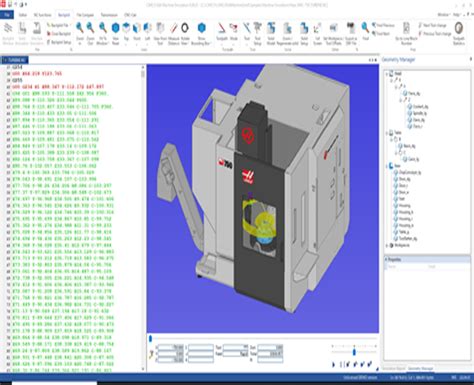Image resolution: width=474 pixels, height=385 pixels.
Task: Switch to the NC Functions ribbon tab
Action: point(42,15)
